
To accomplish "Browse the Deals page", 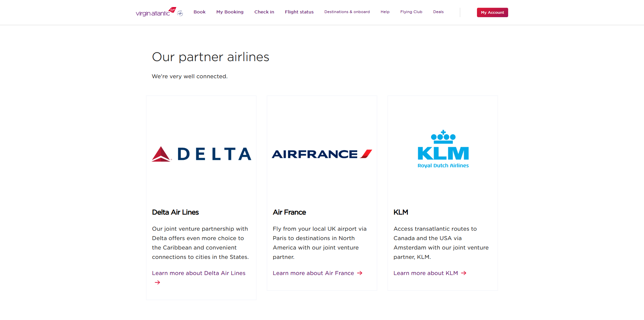I will 438,12.
